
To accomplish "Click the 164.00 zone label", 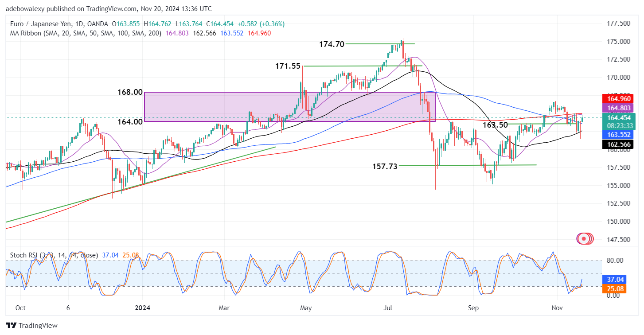I will [130, 121].
